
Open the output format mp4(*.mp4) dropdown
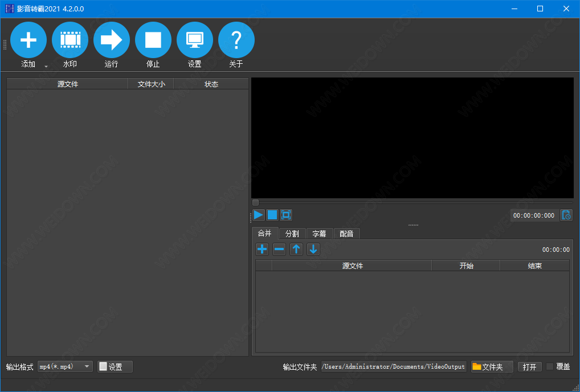[65, 366]
